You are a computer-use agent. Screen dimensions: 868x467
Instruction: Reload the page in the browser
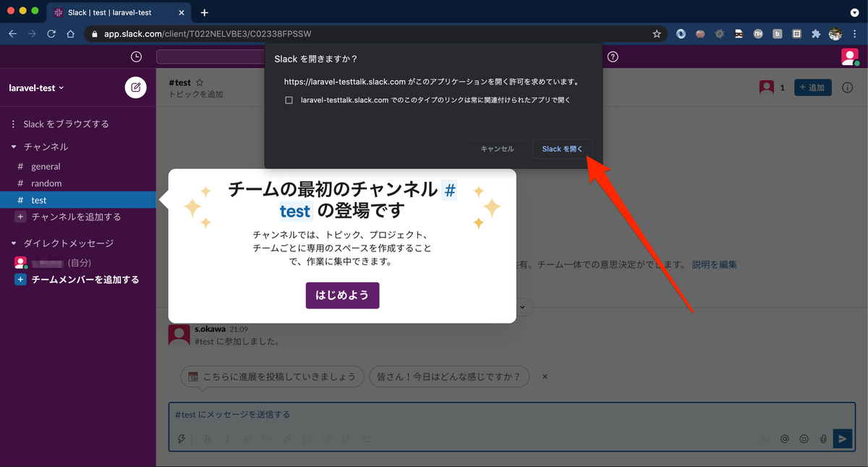coord(51,33)
